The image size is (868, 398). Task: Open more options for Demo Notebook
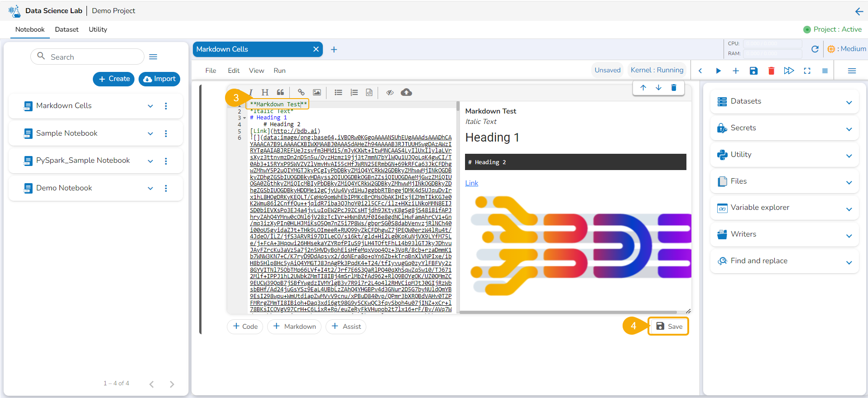(166, 188)
